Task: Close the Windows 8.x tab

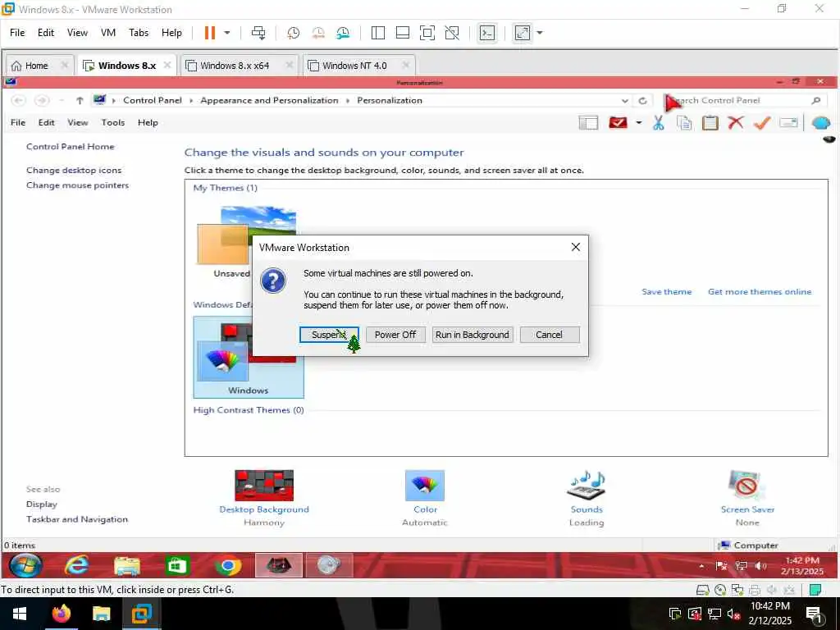Action: click(x=167, y=65)
